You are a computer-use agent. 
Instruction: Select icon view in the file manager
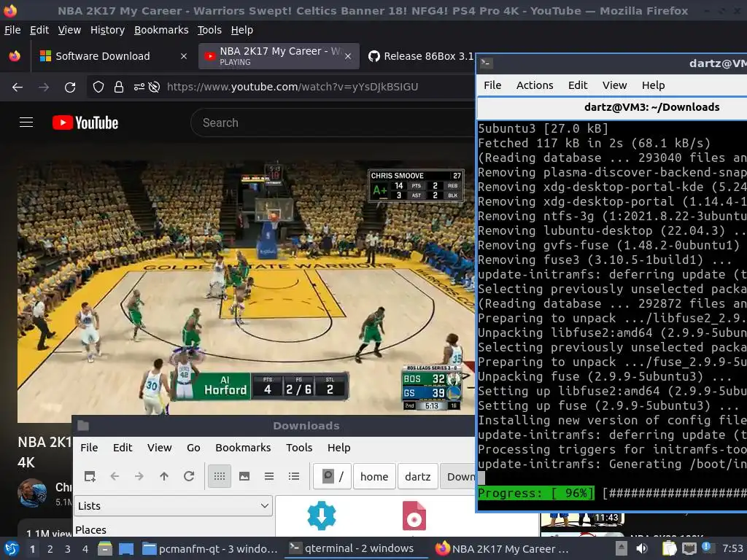tap(220, 476)
